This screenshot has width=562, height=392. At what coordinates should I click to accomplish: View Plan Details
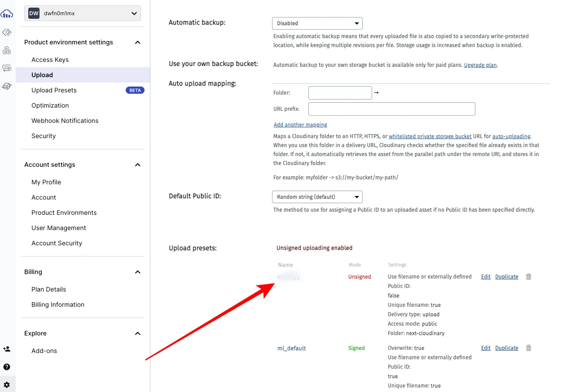(48, 289)
